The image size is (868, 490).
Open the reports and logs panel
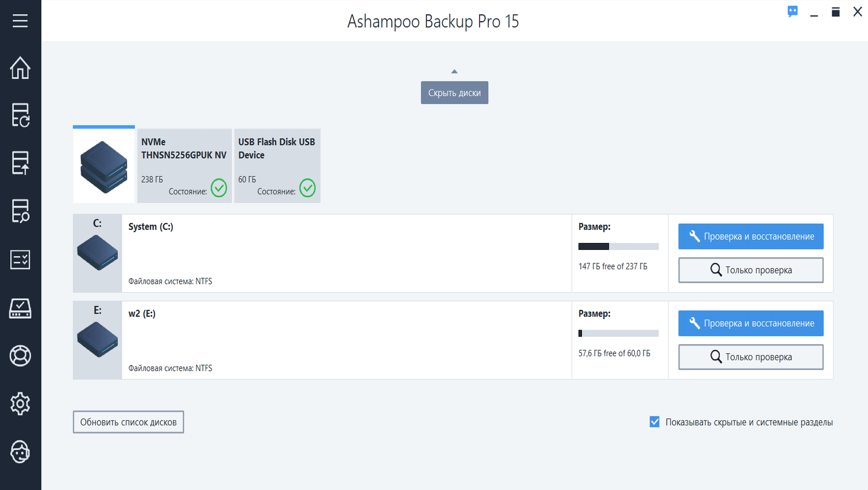[20, 260]
